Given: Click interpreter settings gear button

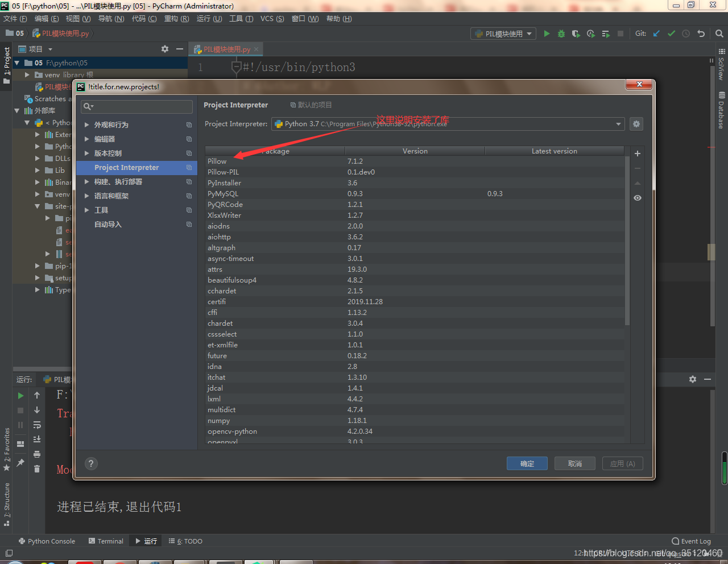Looking at the screenshot, I should coord(636,124).
